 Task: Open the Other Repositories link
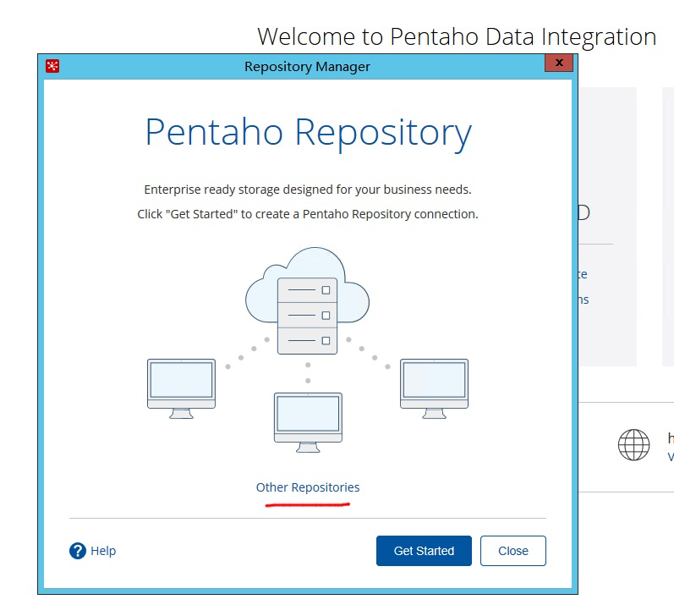[308, 487]
